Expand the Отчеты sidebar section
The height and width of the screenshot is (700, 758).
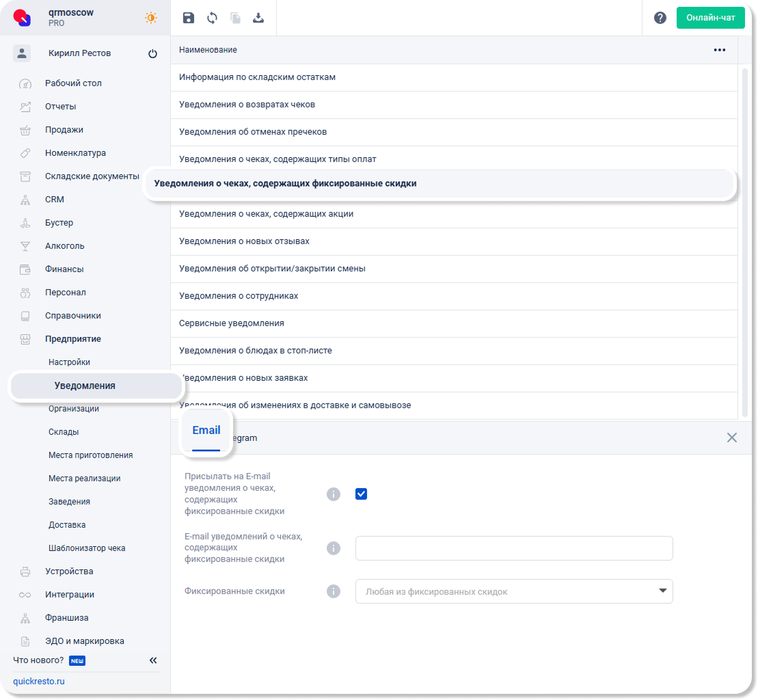click(61, 107)
